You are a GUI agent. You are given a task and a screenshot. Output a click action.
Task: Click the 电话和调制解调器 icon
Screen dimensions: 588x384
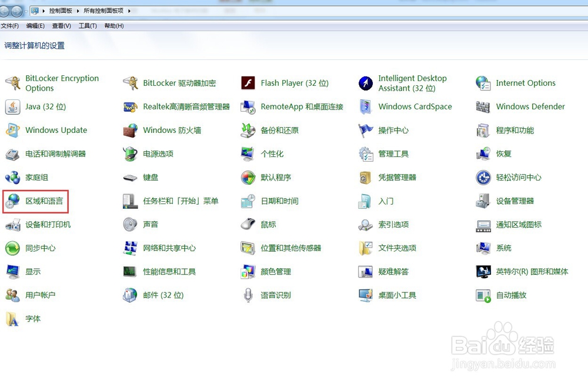[13, 153]
